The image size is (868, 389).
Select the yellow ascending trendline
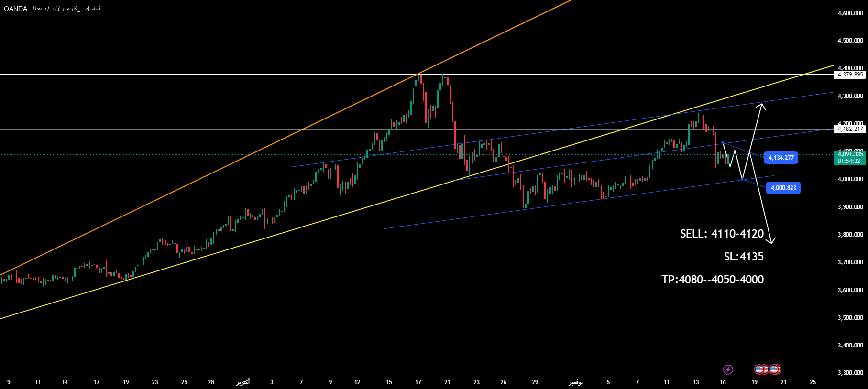(x=287, y=232)
